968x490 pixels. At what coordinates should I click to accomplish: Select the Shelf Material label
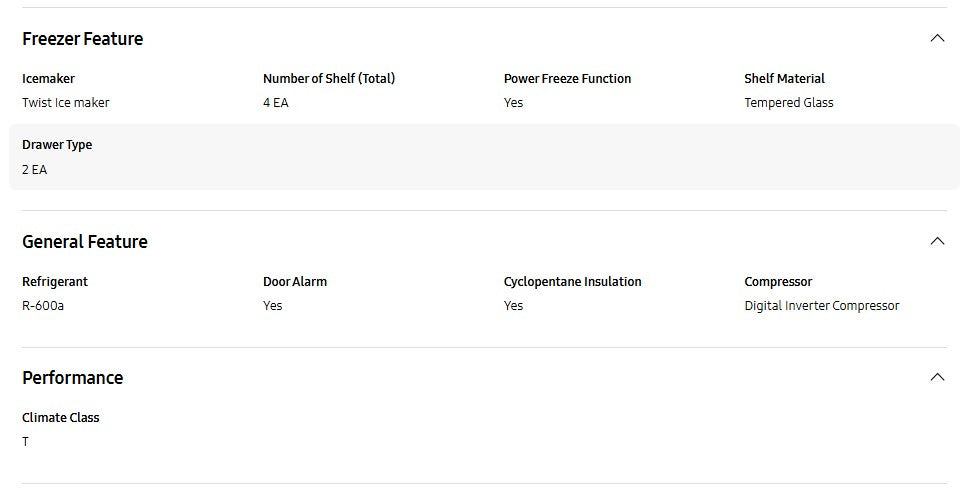point(784,79)
